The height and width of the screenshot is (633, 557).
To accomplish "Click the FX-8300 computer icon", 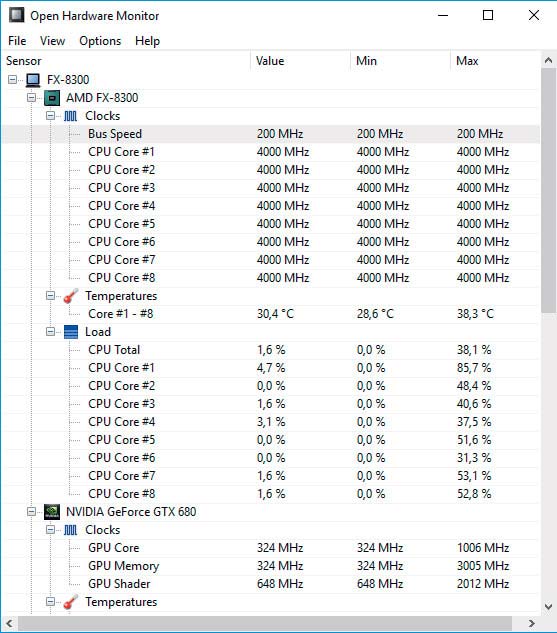I will point(33,80).
